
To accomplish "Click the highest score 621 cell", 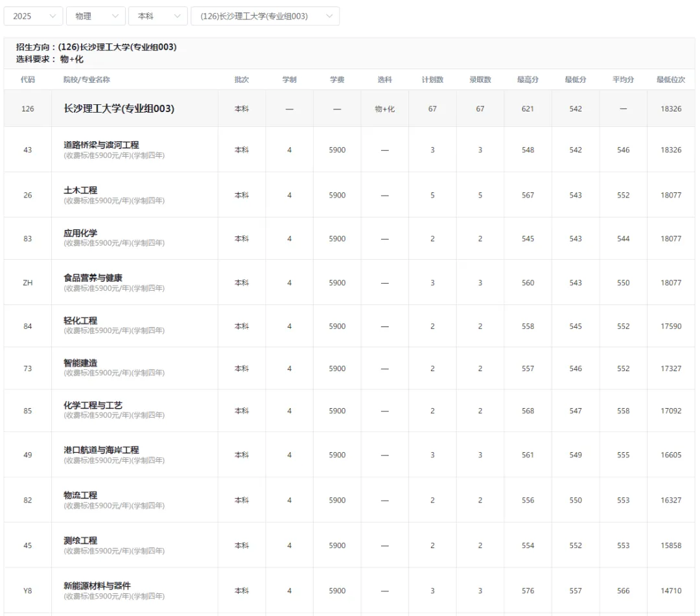I will point(528,109).
